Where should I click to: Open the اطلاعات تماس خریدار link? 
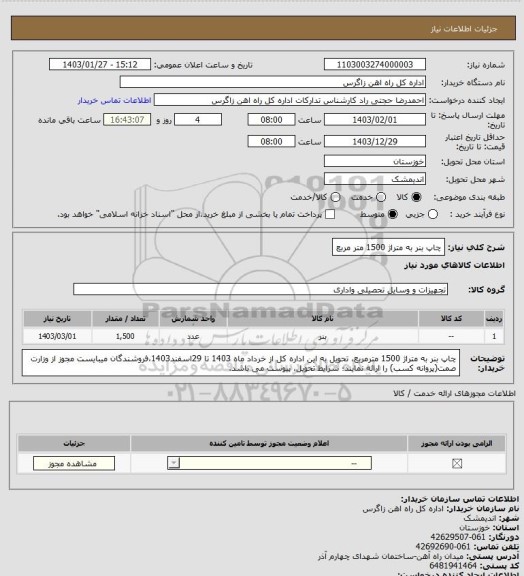pyautogui.click(x=114, y=100)
